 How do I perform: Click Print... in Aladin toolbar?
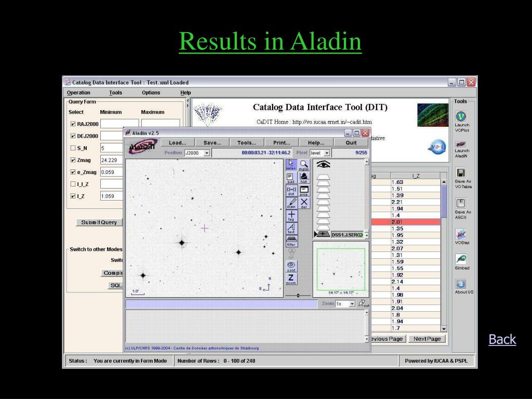(282, 143)
